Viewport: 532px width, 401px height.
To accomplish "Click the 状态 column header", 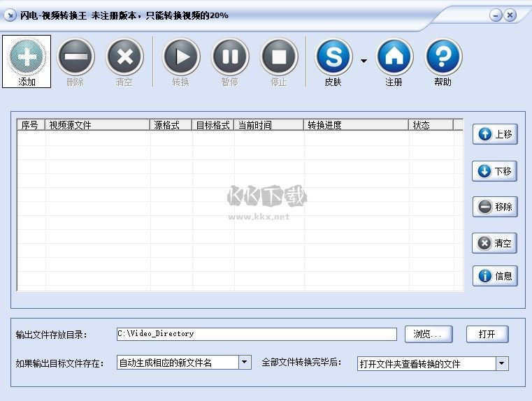I will point(431,125).
